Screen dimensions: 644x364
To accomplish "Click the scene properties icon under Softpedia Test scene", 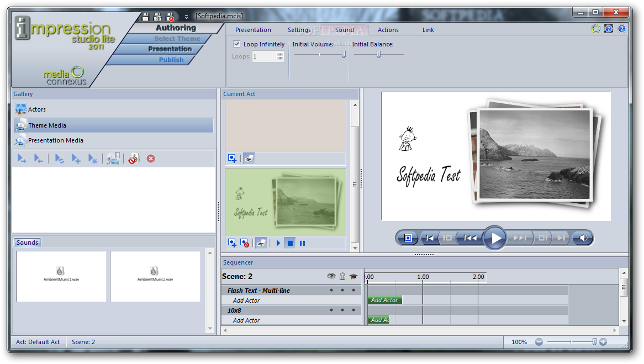I will [261, 243].
